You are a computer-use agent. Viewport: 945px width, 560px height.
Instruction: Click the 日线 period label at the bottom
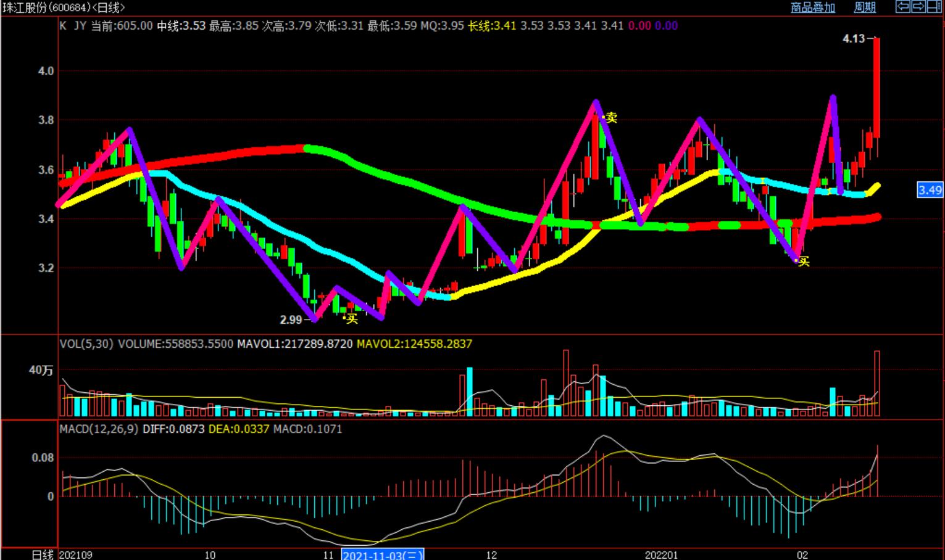point(43,554)
